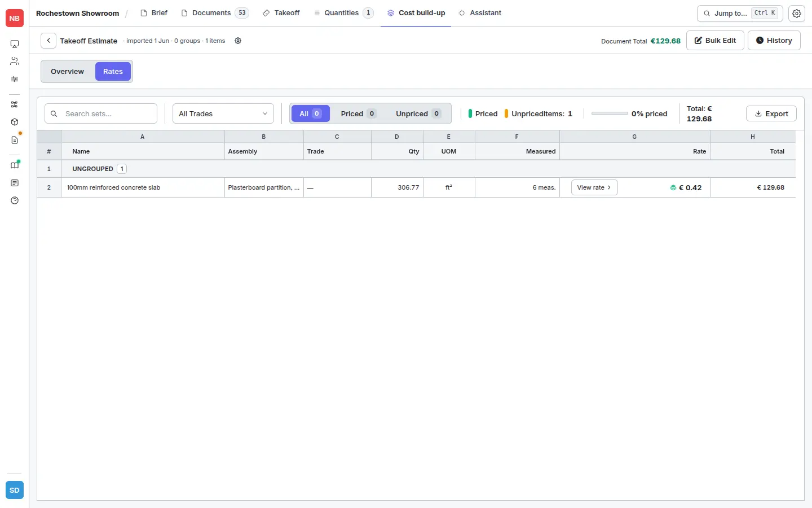Select the Rates view toggle
Screen dimensions: 812x508
pyautogui.click(x=113, y=72)
